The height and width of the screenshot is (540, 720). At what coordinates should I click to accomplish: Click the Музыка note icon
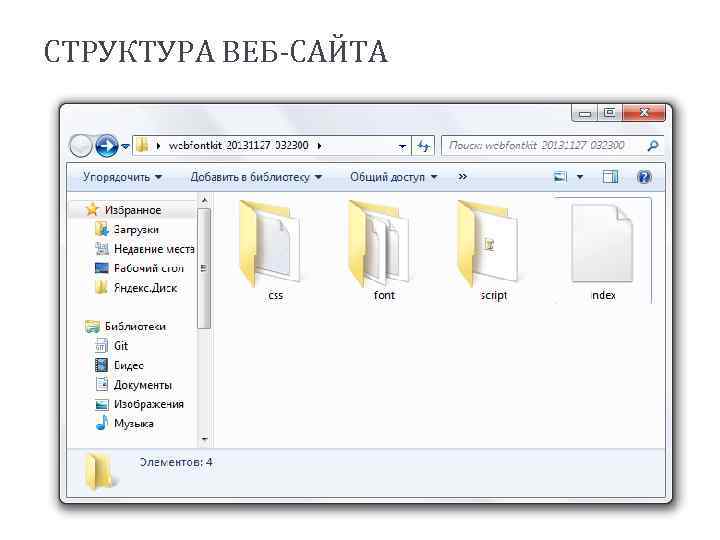click(x=101, y=422)
